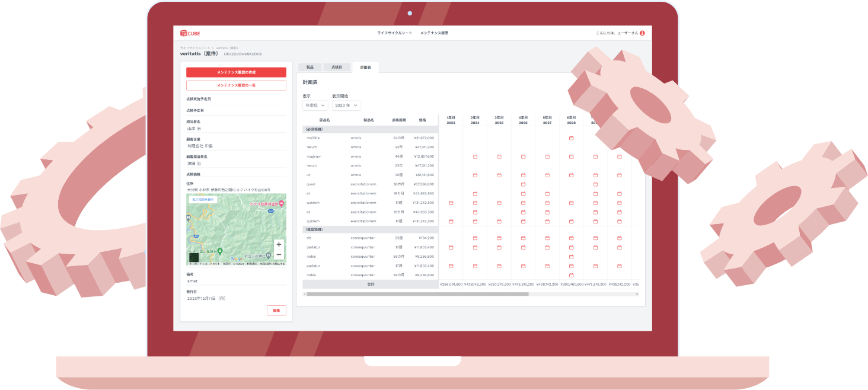868x390 pixels.
Task: Open the user account avatar icon
Action: 642,33
